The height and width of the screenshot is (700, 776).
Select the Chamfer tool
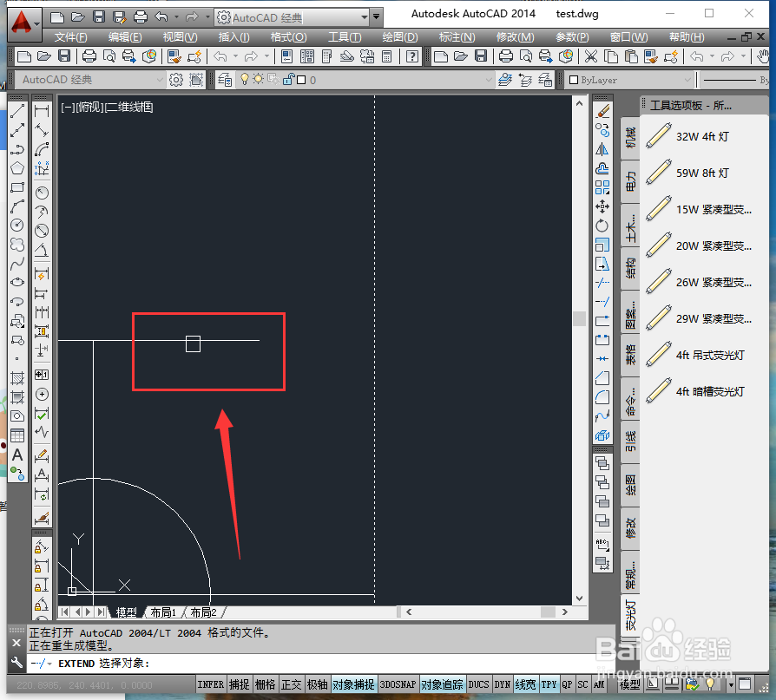602,378
